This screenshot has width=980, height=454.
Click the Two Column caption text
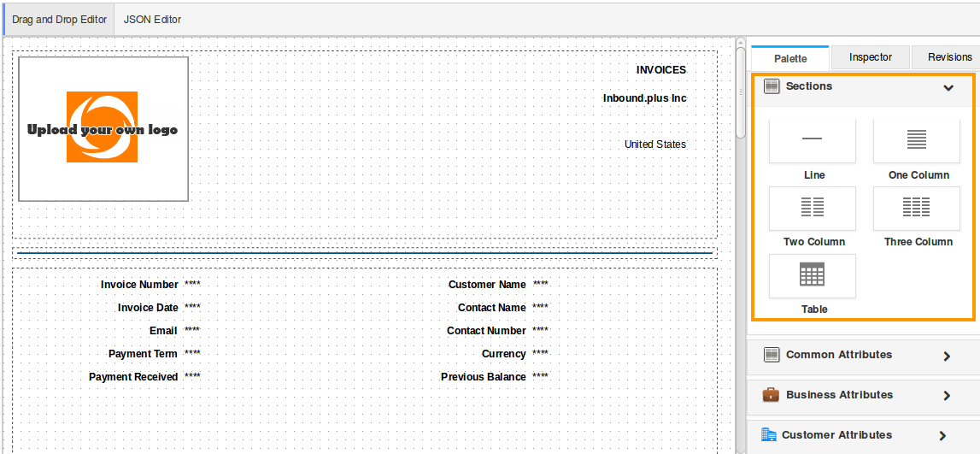[813, 242]
